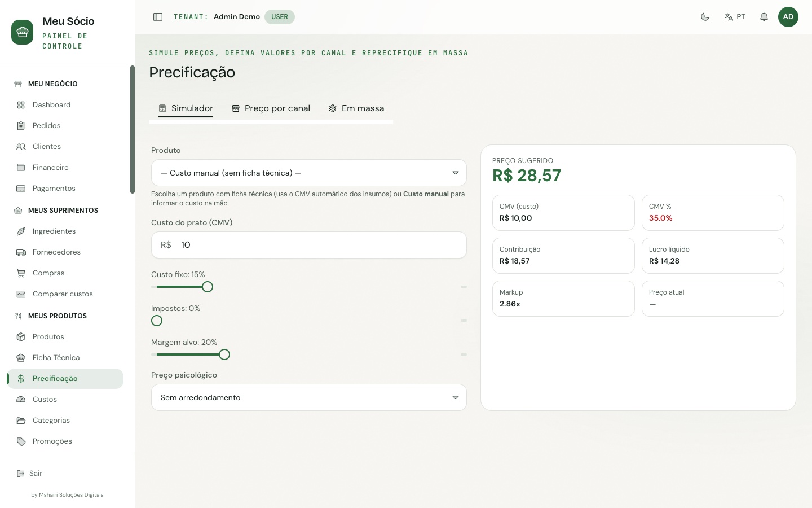Select the Simulador tab
Image resolution: width=812 pixels, height=508 pixels.
point(186,108)
